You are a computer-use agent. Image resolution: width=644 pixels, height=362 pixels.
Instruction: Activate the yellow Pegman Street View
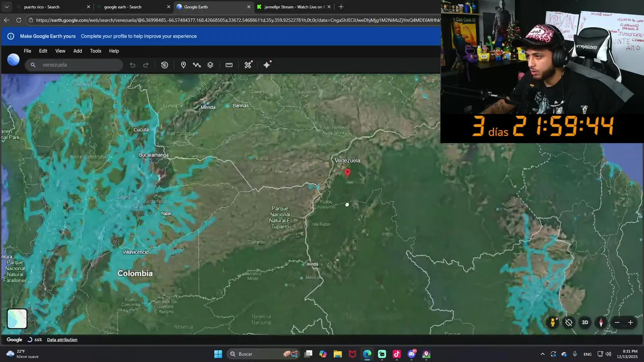pos(552,322)
